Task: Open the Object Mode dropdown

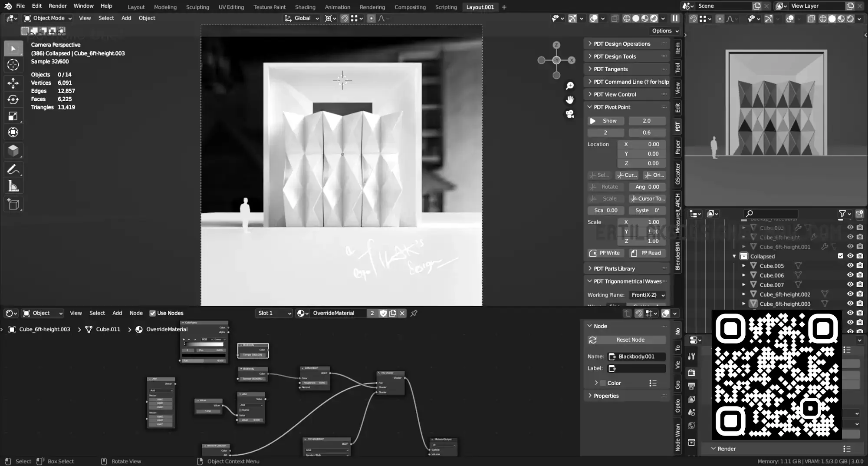Action: pos(48,18)
